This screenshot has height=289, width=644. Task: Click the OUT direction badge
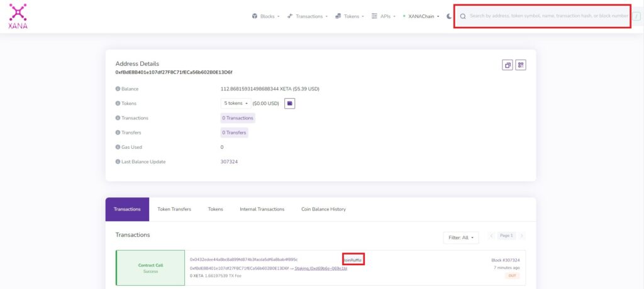[512, 275]
